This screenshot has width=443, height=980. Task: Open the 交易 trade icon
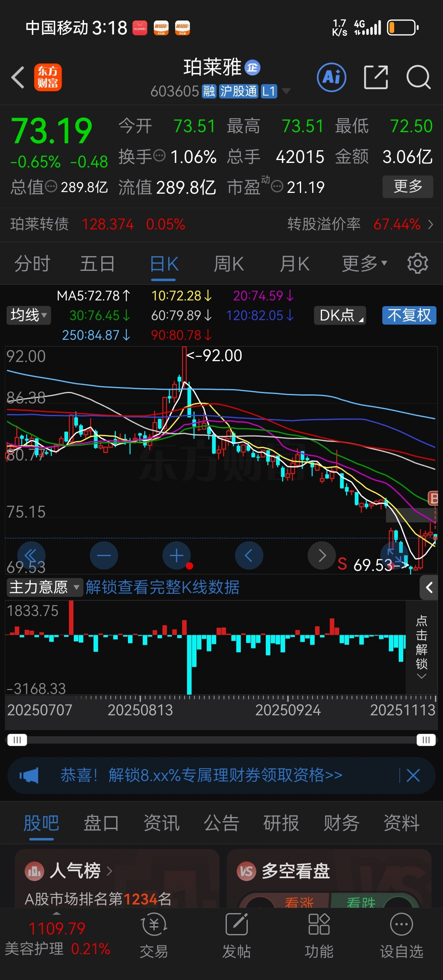(154, 936)
